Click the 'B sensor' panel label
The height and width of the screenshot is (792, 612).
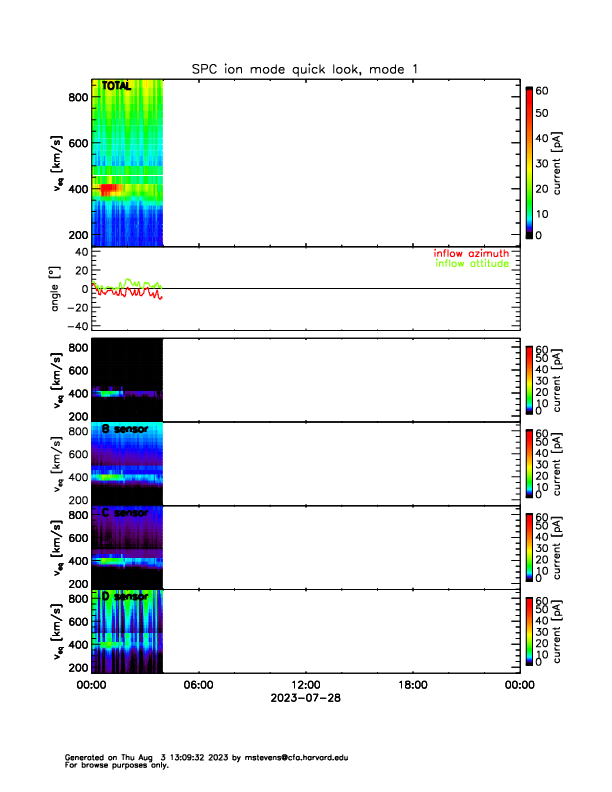click(125, 429)
